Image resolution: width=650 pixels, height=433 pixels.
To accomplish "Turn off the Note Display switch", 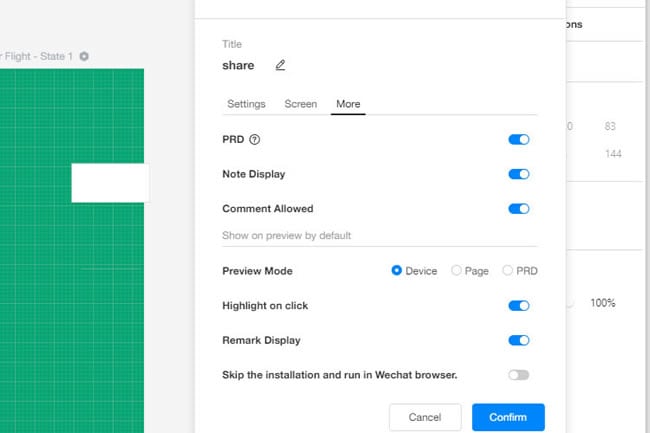I will tap(519, 174).
